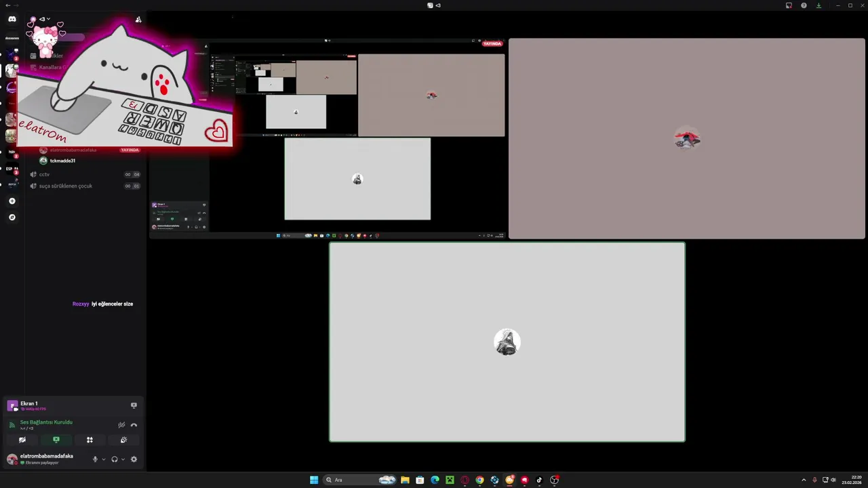Image resolution: width=868 pixels, height=488 pixels.
Task: Open Opera GX from the taskbar
Action: pos(465,480)
